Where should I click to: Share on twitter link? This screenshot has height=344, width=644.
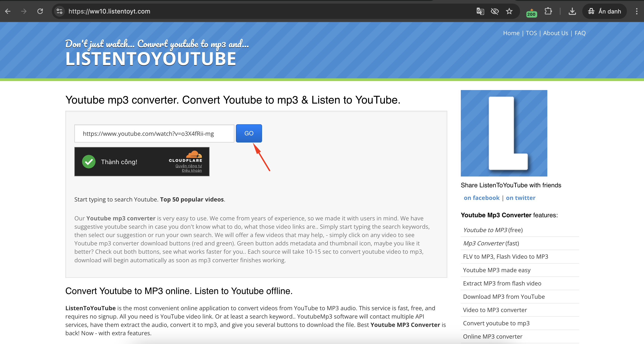point(521,198)
